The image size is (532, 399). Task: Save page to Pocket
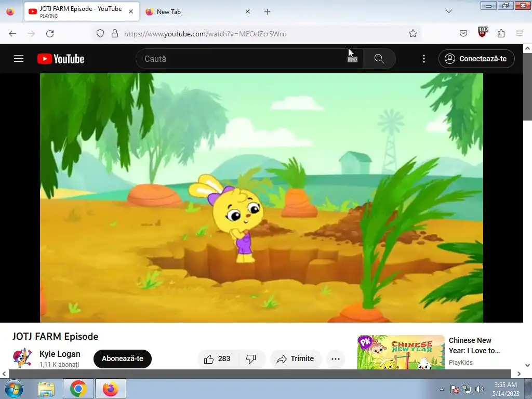pos(463,33)
